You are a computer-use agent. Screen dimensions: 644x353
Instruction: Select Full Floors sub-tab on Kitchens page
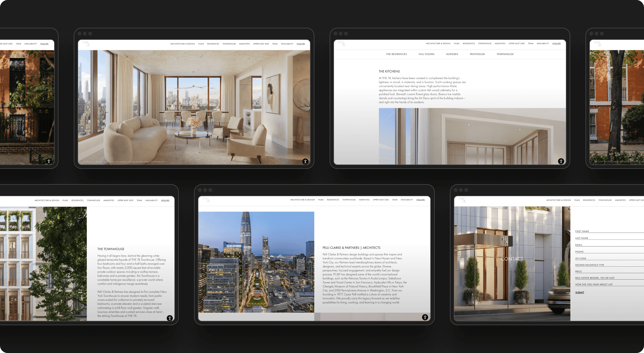tap(426, 54)
